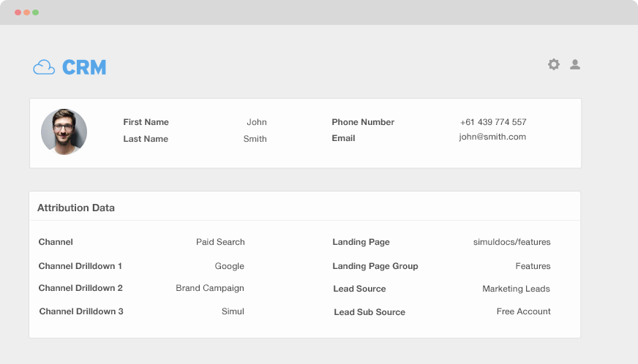Click the green window maximize button
Viewport: 638px width, 364px height.
tap(35, 12)
